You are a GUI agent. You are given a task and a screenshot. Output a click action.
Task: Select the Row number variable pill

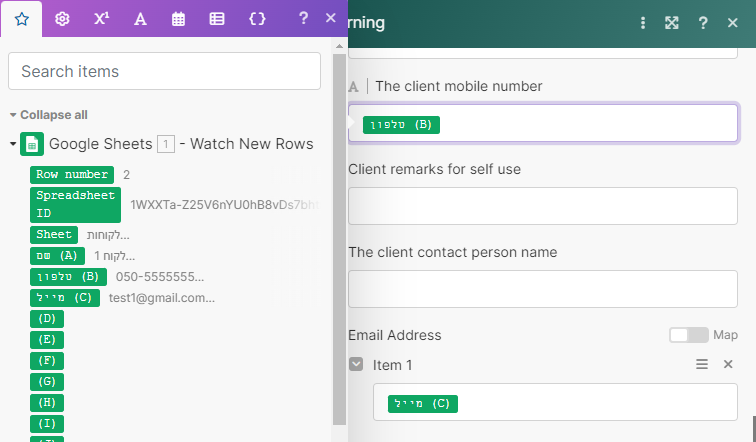click(x=72, y=174)
